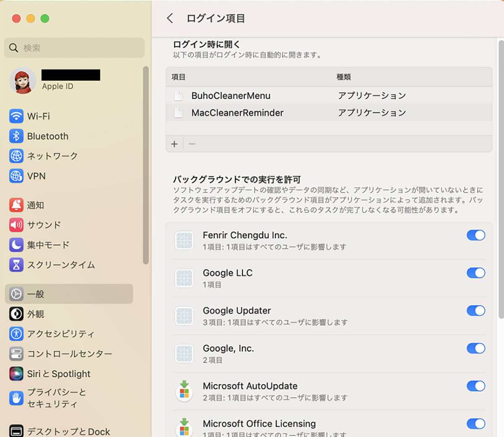Click the サウンド speaker icon
Screen dimensions: 504x437
pos(16,225)
